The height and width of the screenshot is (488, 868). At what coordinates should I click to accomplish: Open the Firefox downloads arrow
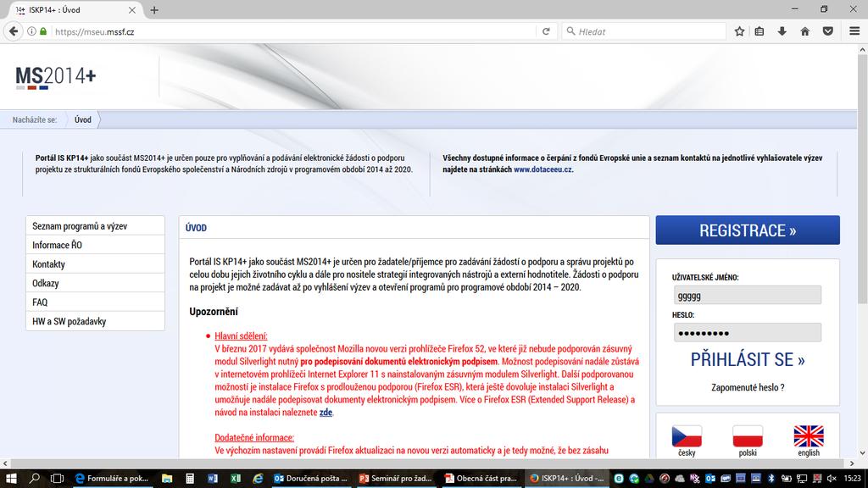(x=782, y=31)
